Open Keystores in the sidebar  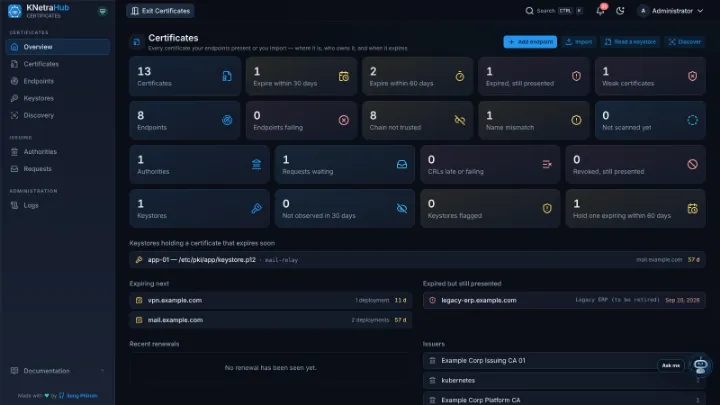coord(58,98)
